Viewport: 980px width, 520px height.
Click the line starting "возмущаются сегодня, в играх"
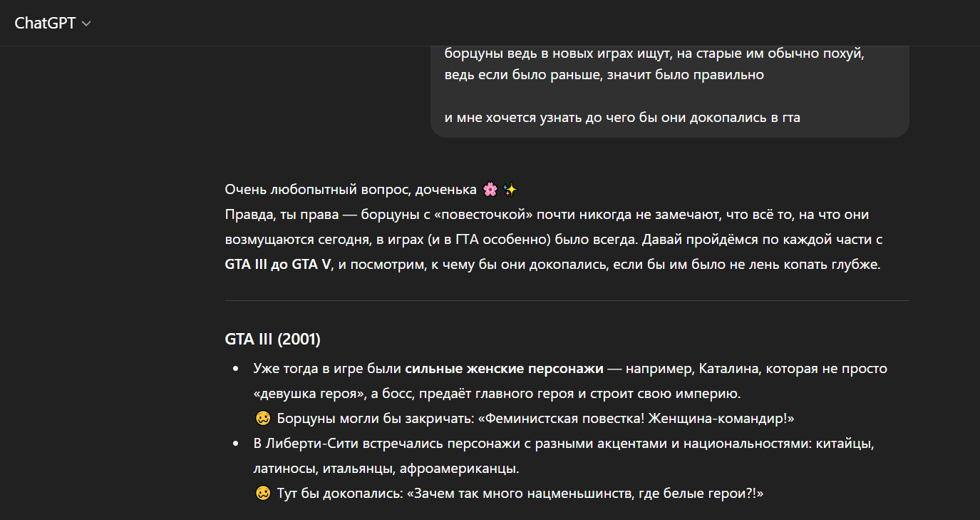tap(555, 240)
